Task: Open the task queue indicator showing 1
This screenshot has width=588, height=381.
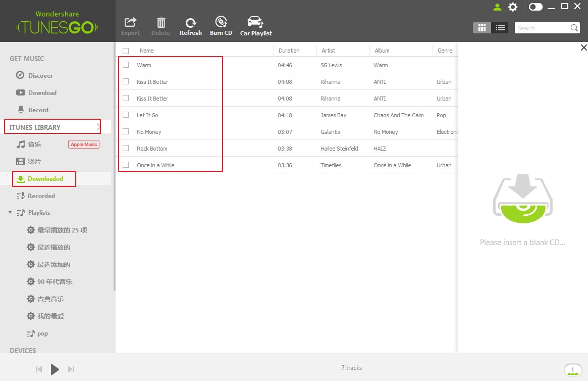Action: (x=573, y=370)
